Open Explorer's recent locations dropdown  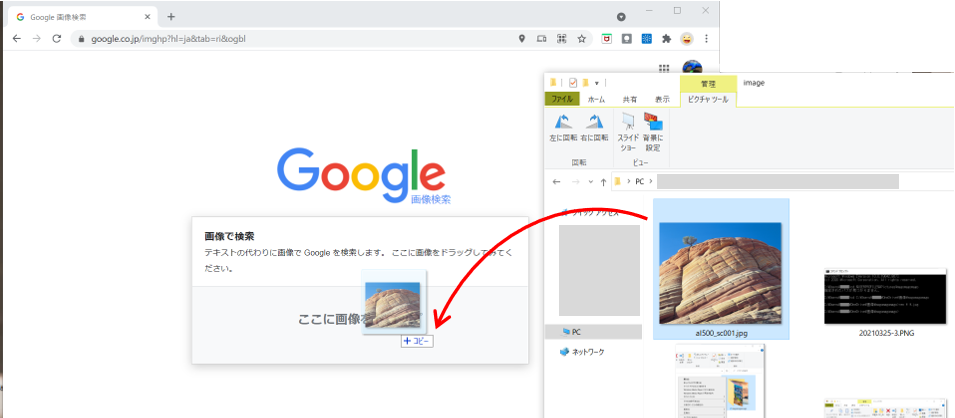(x=590, y=182)
